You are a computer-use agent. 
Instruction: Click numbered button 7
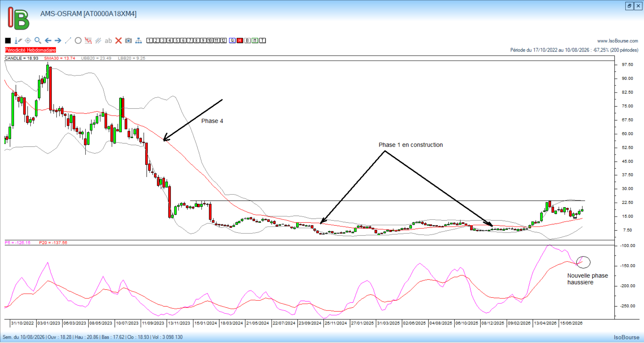(x=190, y=41)
